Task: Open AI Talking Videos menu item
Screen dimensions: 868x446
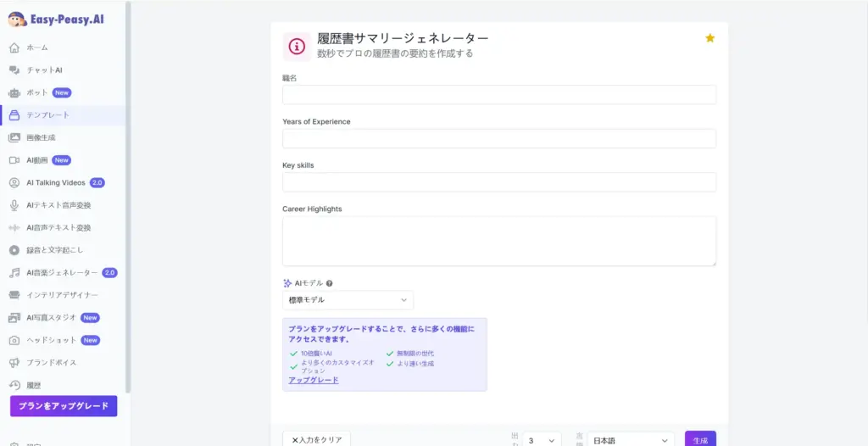Action: pyautogui.click(x=56, y=182)
